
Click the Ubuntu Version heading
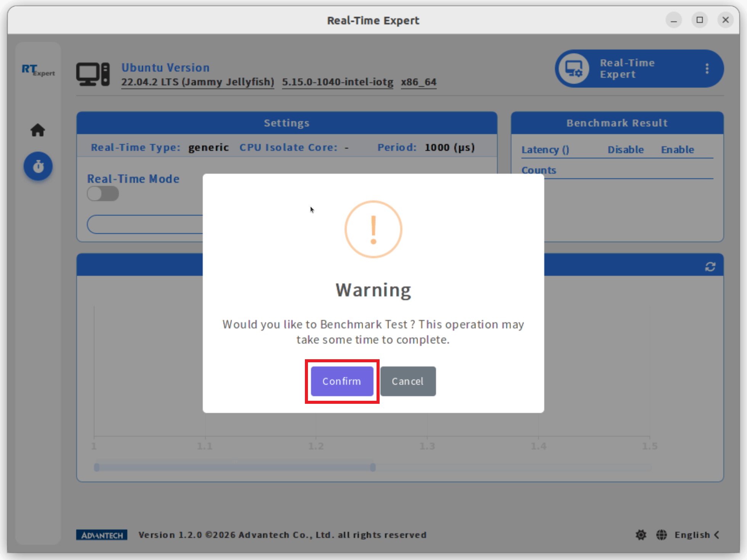click(165, 67)
